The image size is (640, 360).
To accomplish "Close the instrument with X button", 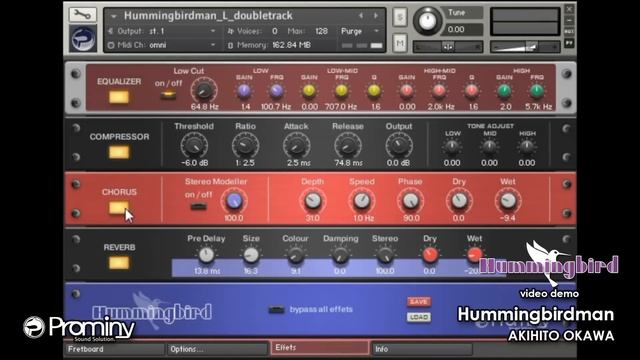I will [569, 9].
